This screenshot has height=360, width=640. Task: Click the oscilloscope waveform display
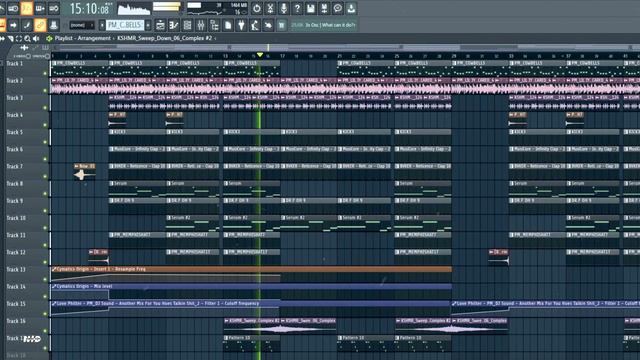134,8
